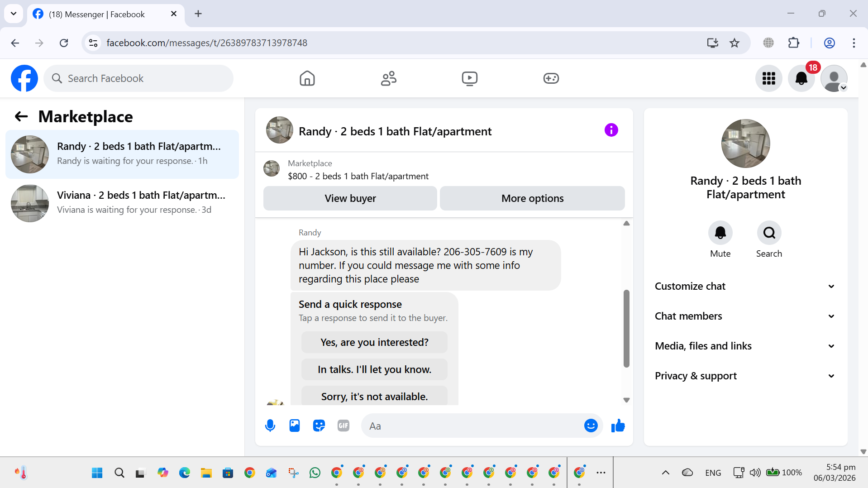Show hidden system tray icons chevron
This screenshot has height=488, width=868.
click(665, 473)
